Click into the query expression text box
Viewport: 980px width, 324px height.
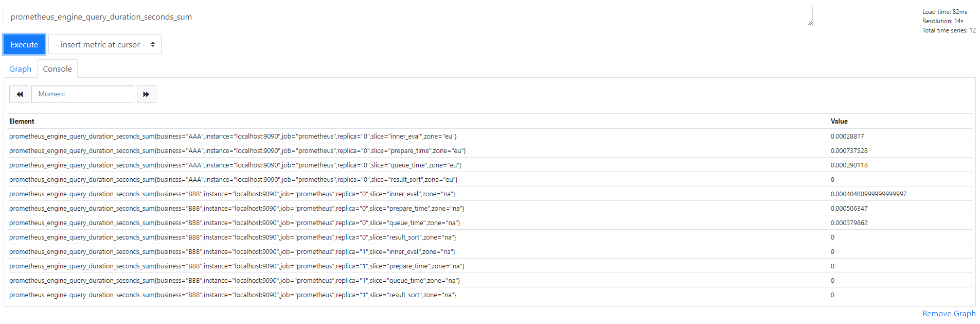pyautogui.click(x=407, y=17)
